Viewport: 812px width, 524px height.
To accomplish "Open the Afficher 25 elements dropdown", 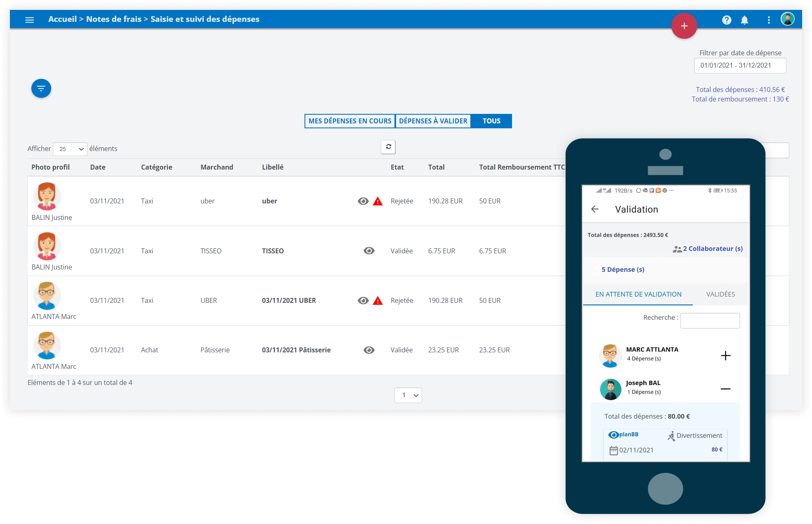I will (70, 149).
